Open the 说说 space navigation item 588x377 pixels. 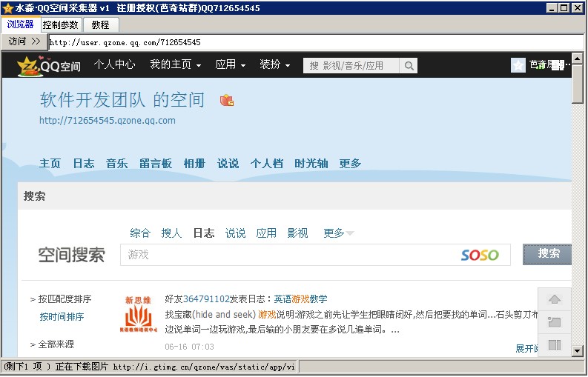click(x=228, y=164)
